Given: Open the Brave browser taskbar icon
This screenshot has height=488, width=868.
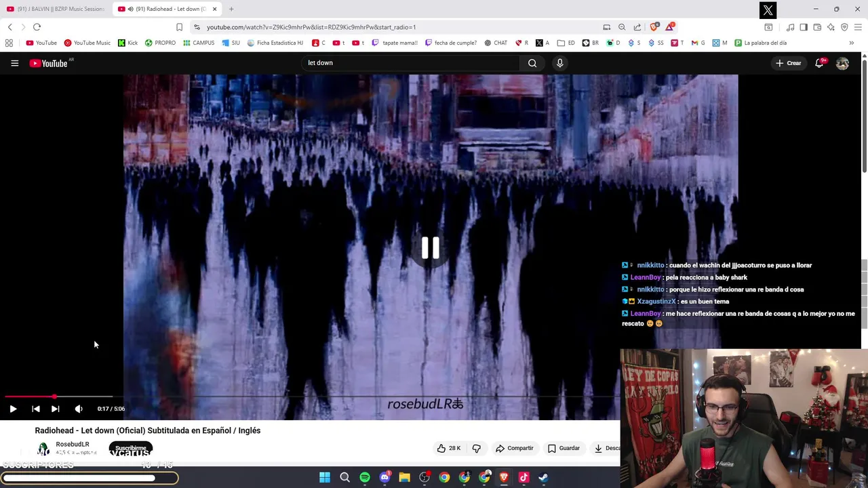Looking at the screenshot, I should (x=504, y=477).
